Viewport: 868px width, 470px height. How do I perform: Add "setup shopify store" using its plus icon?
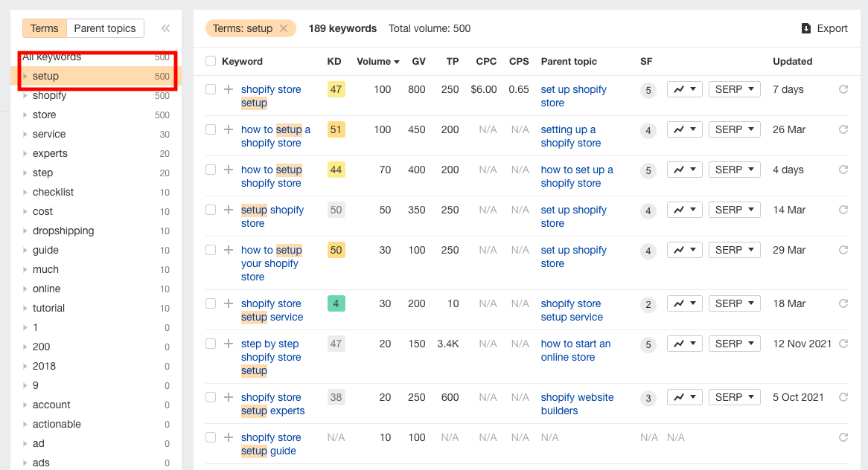[x=228, y=209]
